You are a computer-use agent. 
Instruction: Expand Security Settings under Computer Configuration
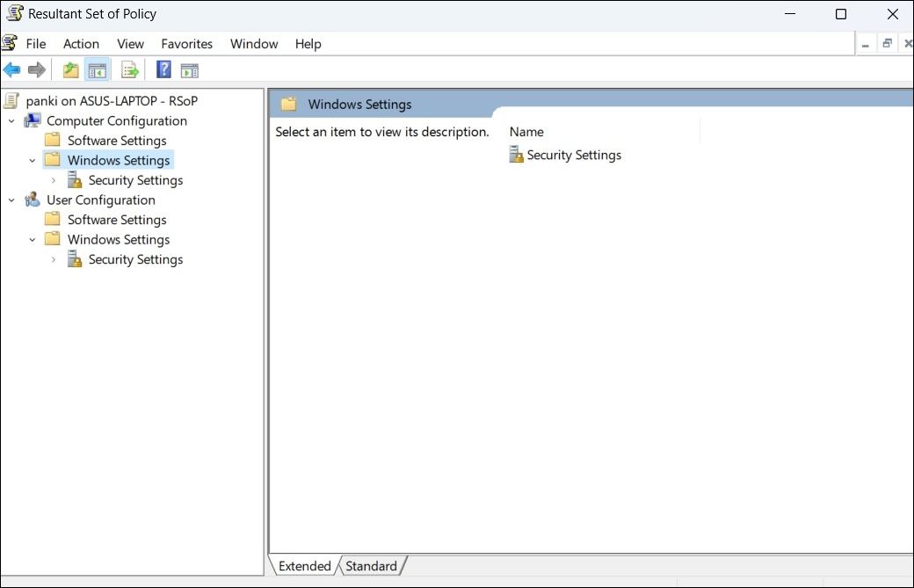pyautogui.click(x=54, y=180)
